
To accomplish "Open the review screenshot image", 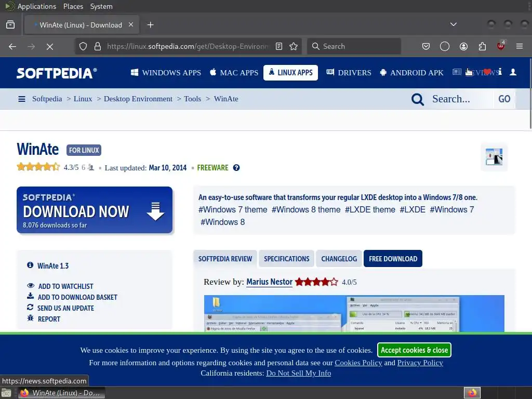I will point(354,313).
